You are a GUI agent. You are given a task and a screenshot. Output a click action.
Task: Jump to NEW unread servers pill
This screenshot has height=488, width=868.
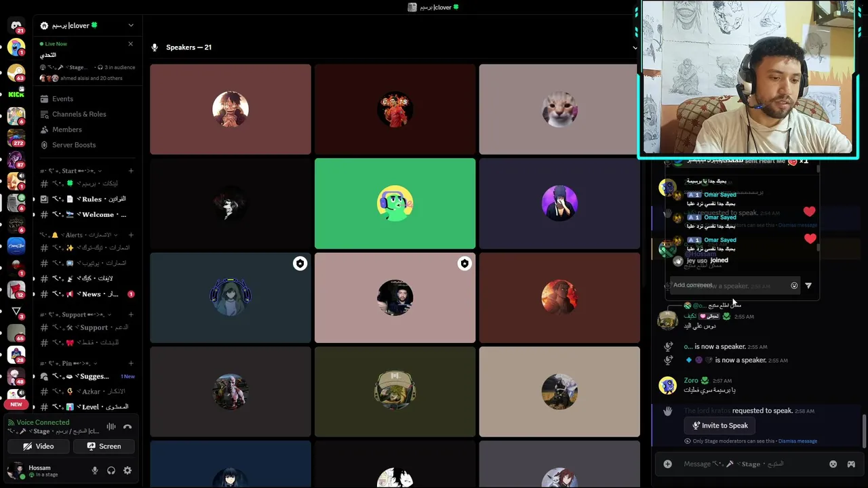click(x=16, y=404)
